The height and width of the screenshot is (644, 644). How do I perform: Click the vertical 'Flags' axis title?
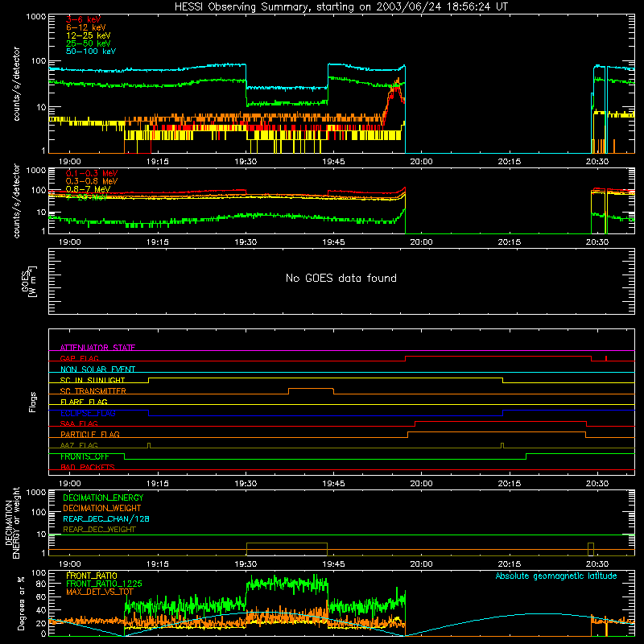[33, 402]
